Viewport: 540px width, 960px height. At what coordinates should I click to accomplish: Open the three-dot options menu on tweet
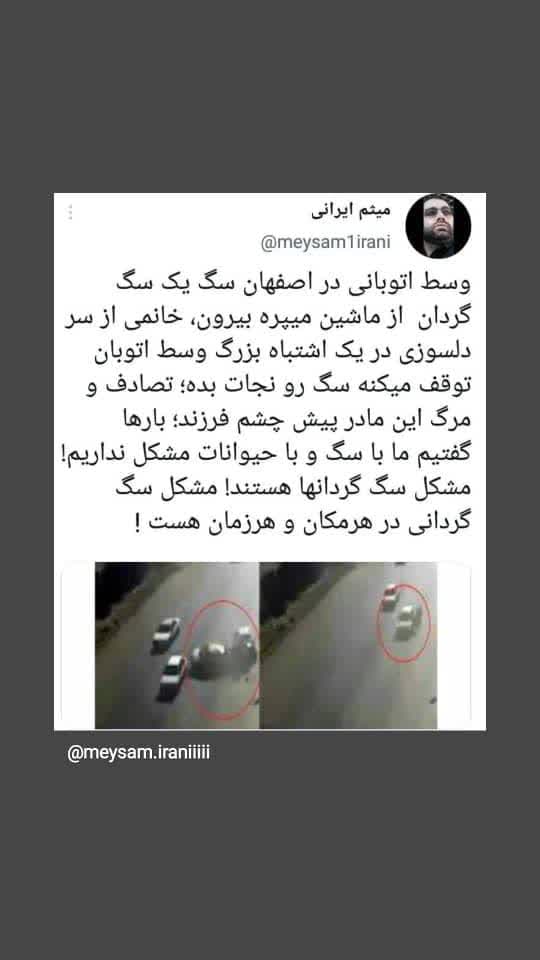[x=70, y=212]
